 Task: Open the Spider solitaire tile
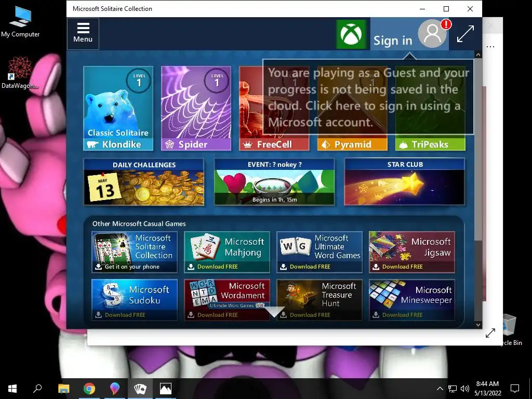tap(196, 108)
